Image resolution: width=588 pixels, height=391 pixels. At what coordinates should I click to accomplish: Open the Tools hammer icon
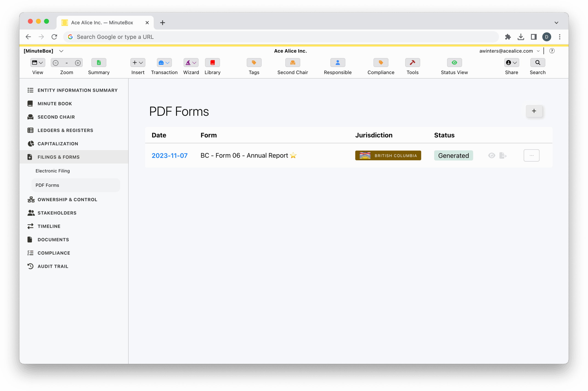(x=412, y=63)
